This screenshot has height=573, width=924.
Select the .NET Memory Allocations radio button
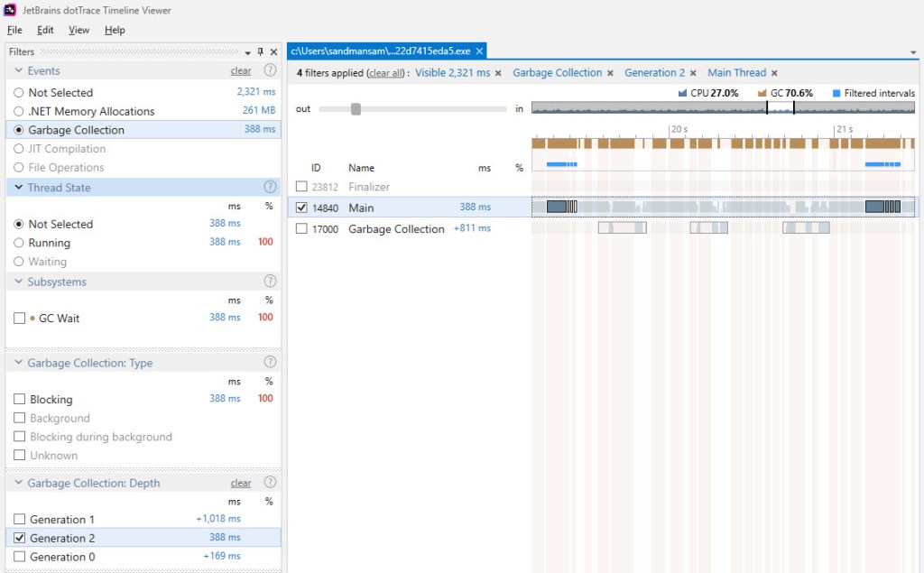point(19,111)
